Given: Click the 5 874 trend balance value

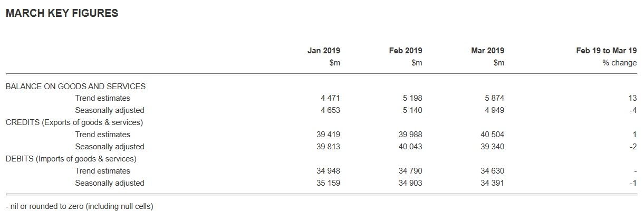Looking at the screenshot, I should 494,98.
